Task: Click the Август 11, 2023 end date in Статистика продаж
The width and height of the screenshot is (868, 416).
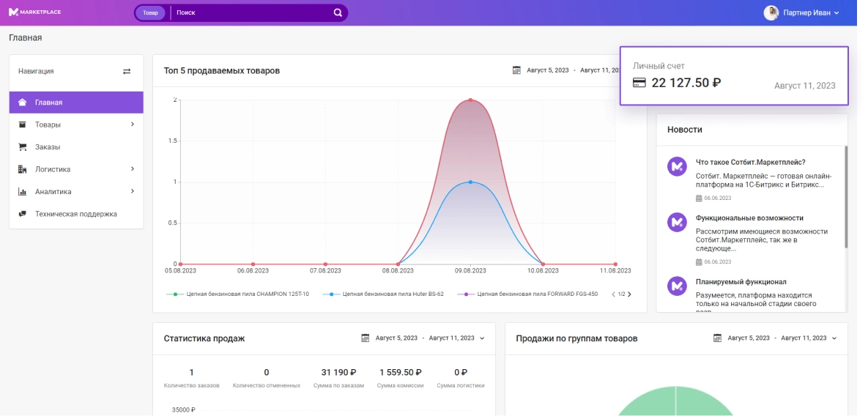Action: 452,338
